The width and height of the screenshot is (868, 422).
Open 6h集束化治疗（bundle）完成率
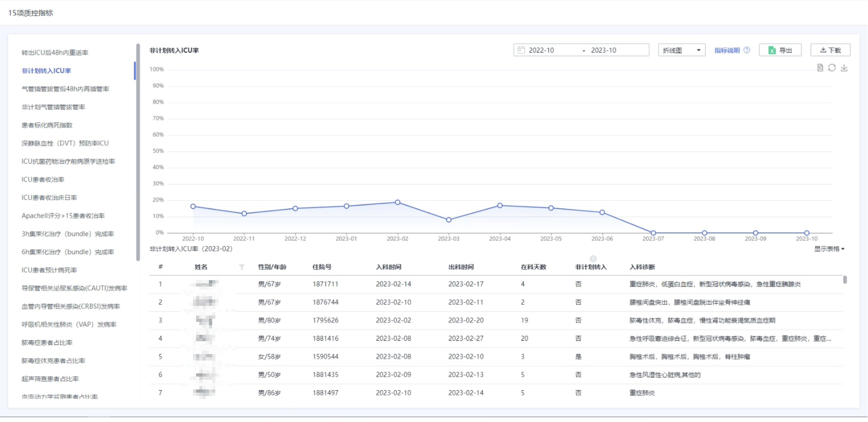[x=68, y=252]
